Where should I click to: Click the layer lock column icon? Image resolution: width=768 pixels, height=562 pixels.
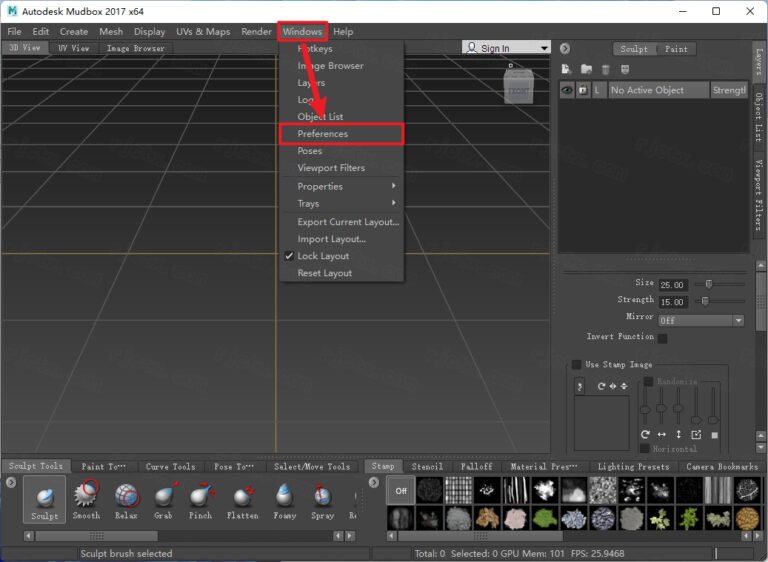click(x=583, y=90)
